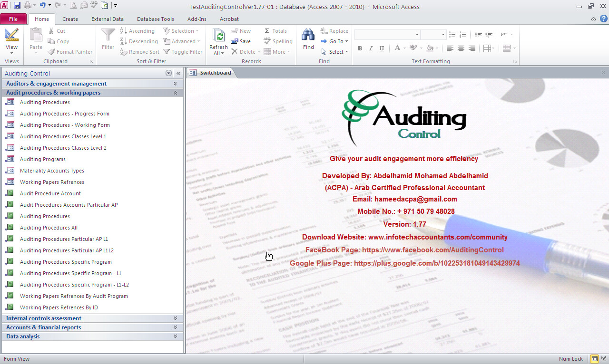The width and height of the screenshot is (609, 364).
Task: Open Auditing Programs form in navigation pane
Action: [43, 159]
